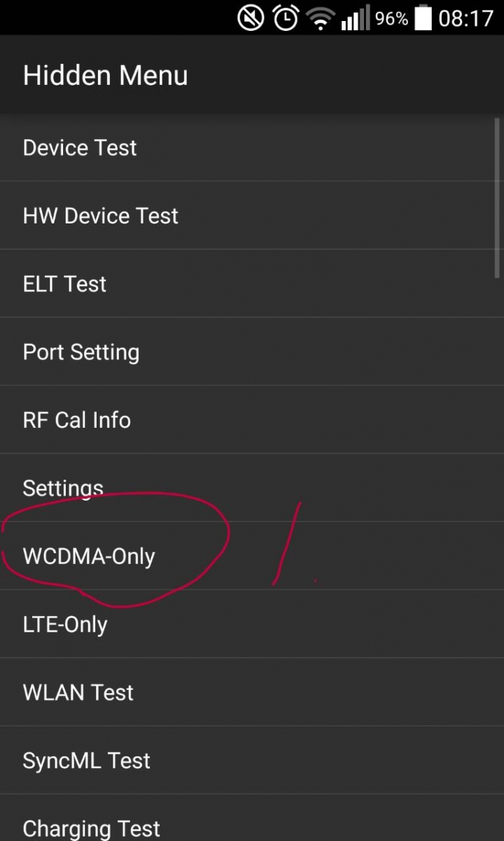Open Charging Test
The height and width of the screenshot is (841, 504).
(252, 818)
